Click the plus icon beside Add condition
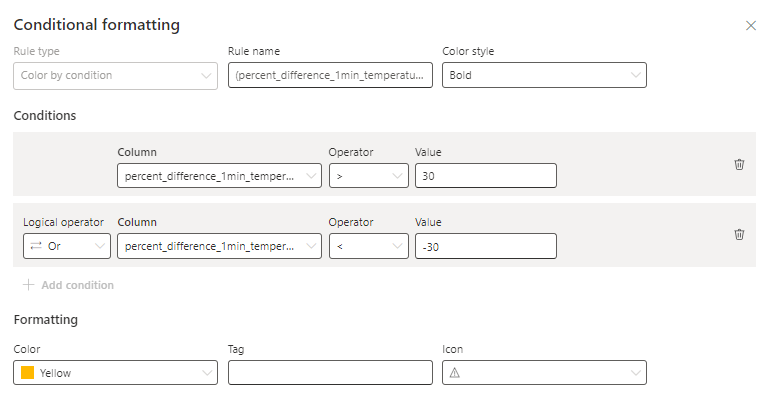The width and height of the screenshot is (764, 404). [29, 285]
